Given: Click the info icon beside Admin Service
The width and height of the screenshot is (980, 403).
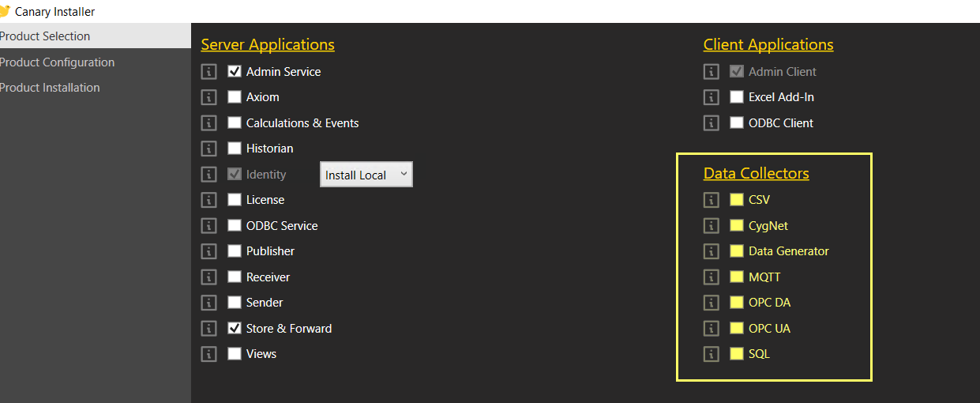Looking at the screenshot, I should click(x=208, y=72).
